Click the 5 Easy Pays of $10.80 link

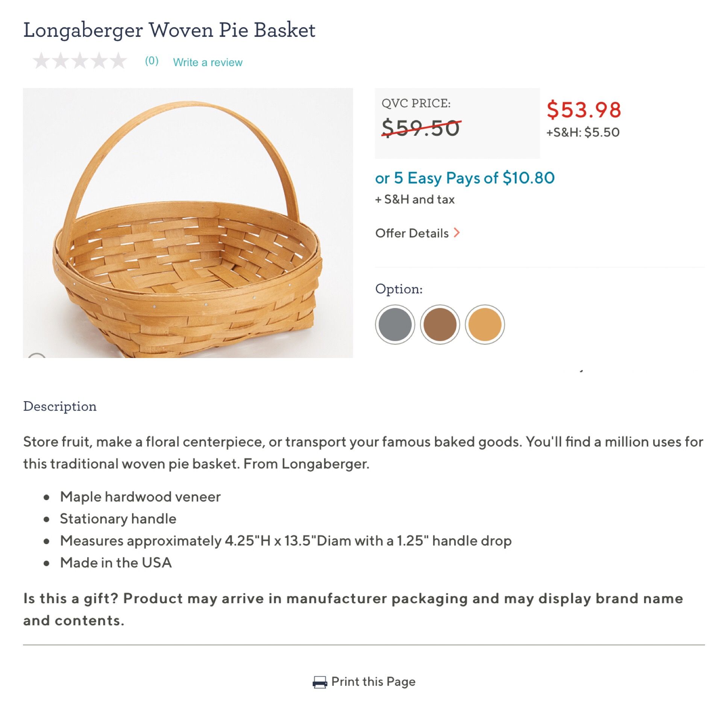click(x=465, y=178)
